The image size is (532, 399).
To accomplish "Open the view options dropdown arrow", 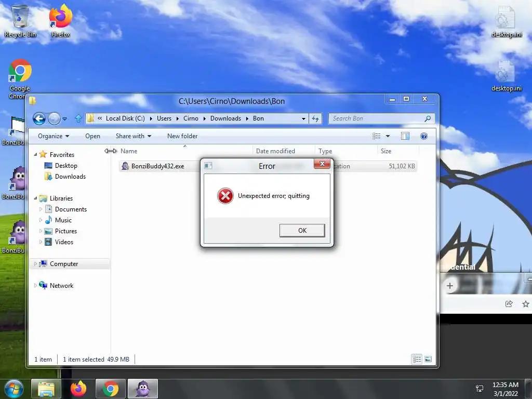I will (x=388, y=136).
